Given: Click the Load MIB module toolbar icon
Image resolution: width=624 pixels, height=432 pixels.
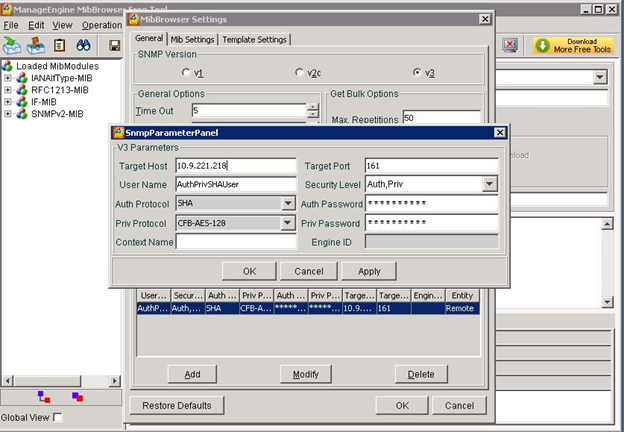Looking at the screenshot, I should point(12,46).
